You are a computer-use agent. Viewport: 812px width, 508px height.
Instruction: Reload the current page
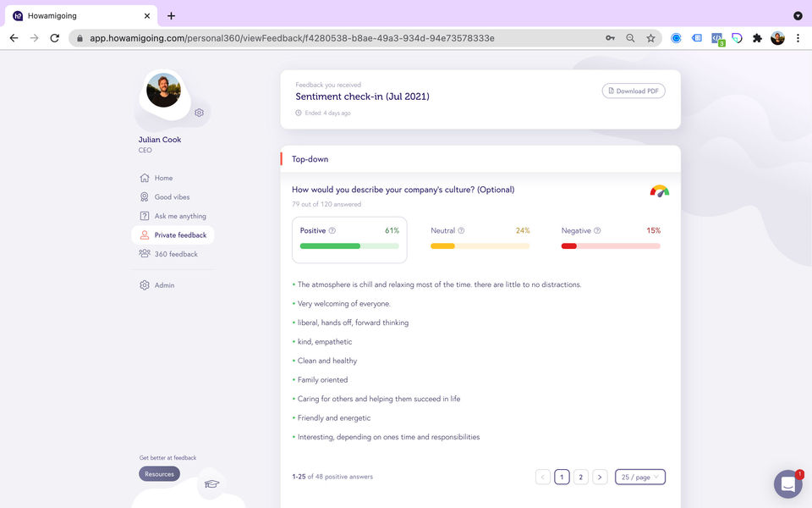click(54, 38)
